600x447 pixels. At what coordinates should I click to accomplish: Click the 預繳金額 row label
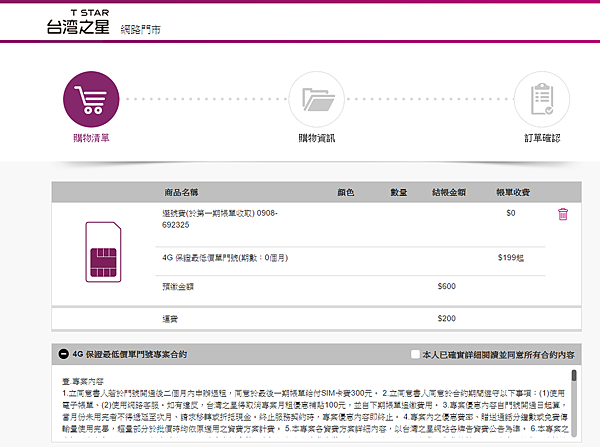178,286
